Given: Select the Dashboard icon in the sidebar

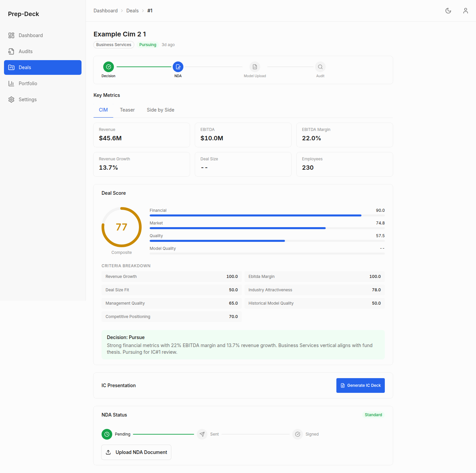Looking at the screenshot, I should point(11,35).
